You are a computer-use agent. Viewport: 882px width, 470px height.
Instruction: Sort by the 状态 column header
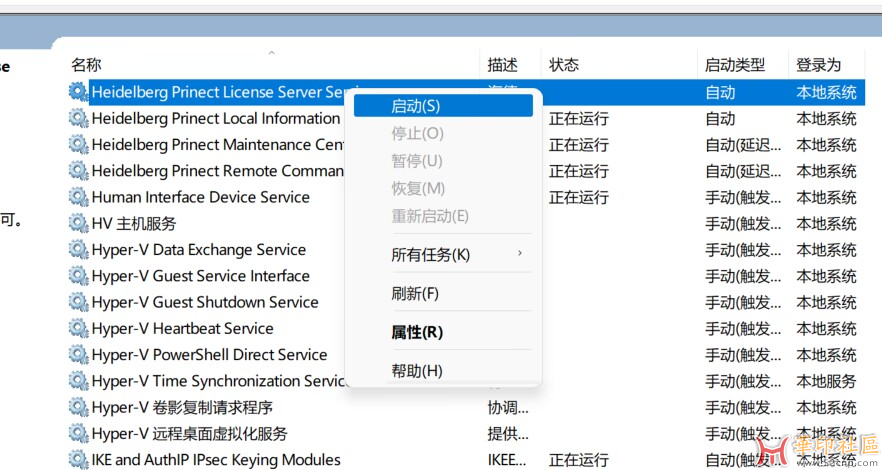click(x=564, y=65)
